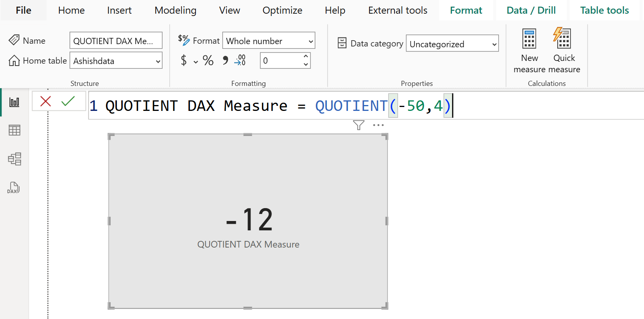Commit formula with green checkmark
The image size is (644, 319).
[68, 102]
